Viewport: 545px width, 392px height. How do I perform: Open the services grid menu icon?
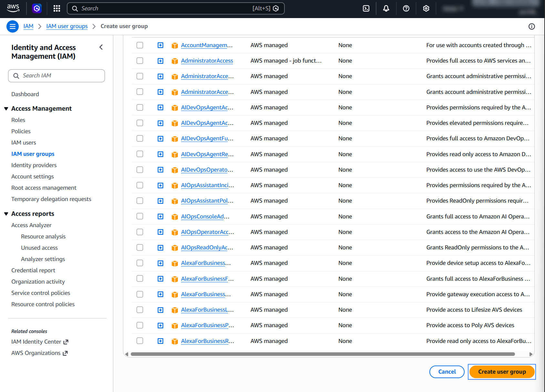[57, 8]
